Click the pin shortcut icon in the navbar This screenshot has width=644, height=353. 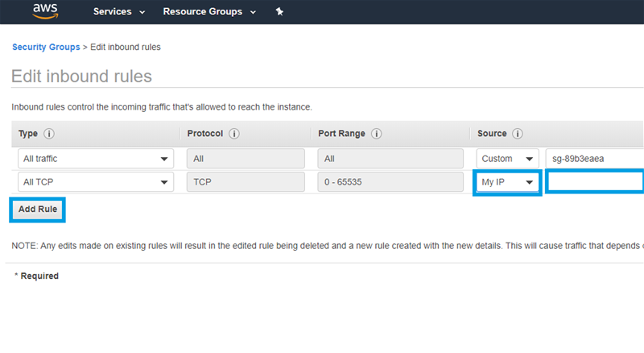pos(279,12)
